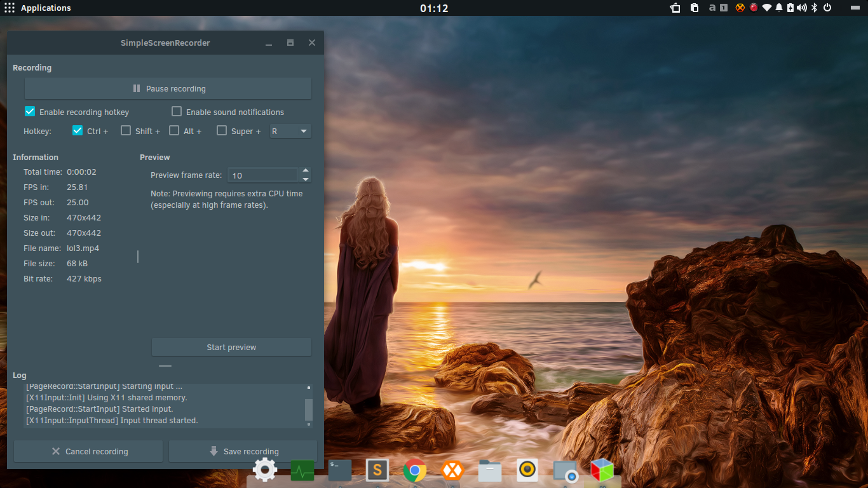Expand the hotkey letter R dropdown

coord(290,131)
